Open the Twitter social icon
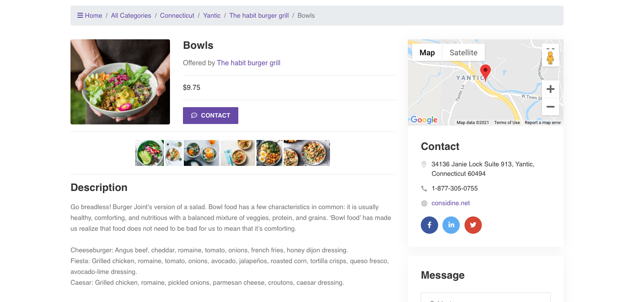This screenshot has width=644, height=302. coord(473,225)
